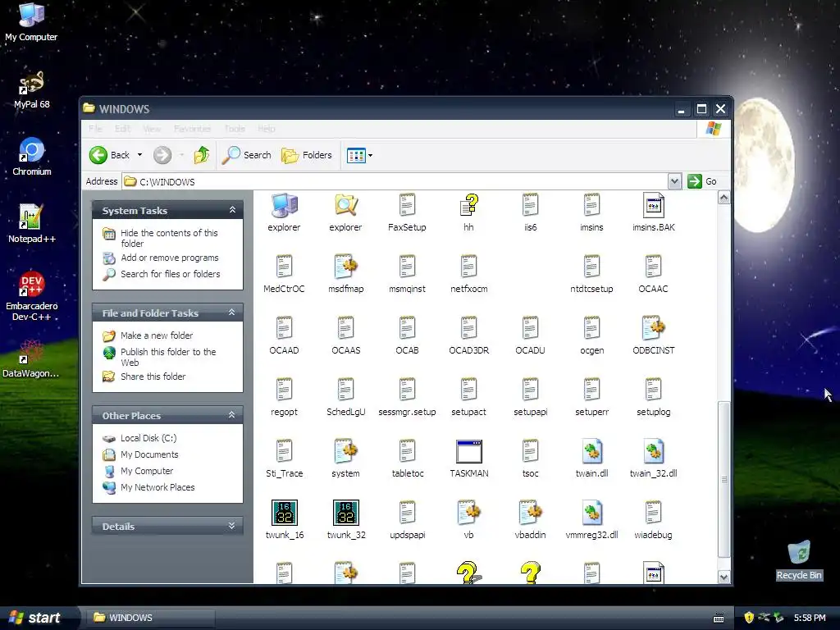Collapse the Other Places panel
840x630 pixels.
232,414
